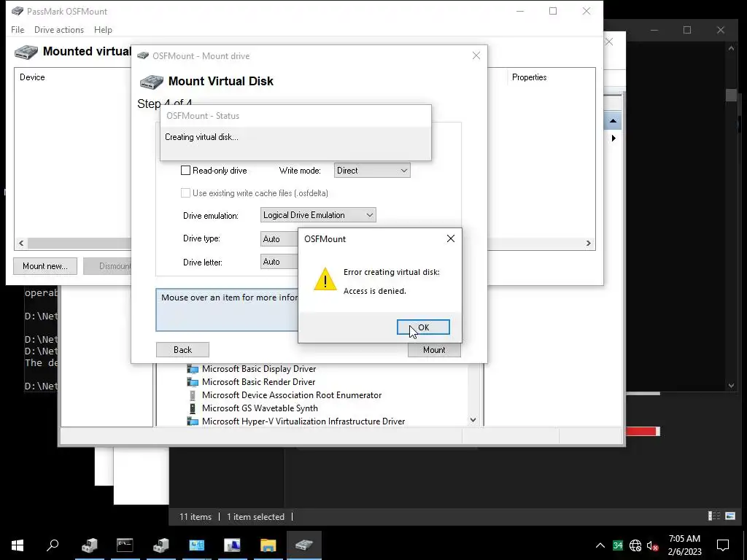The image size is (747, 560).
Task: Open the OSFMount taskbar icon
Action: click(304, 545)
